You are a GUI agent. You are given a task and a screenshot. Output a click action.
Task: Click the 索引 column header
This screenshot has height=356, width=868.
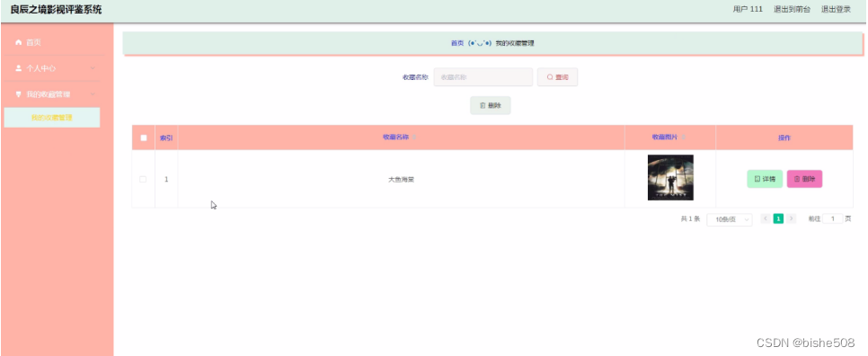166,138
